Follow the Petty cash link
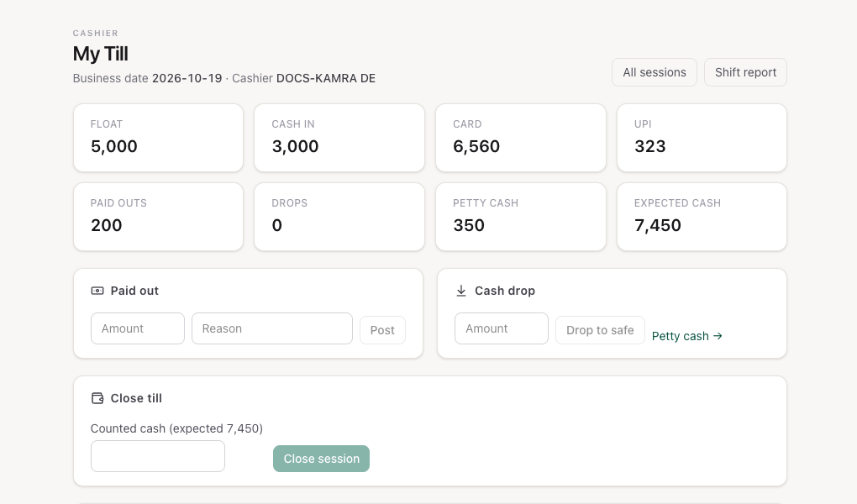The height and width of the screenshot is (504, 857). [687, 336]
